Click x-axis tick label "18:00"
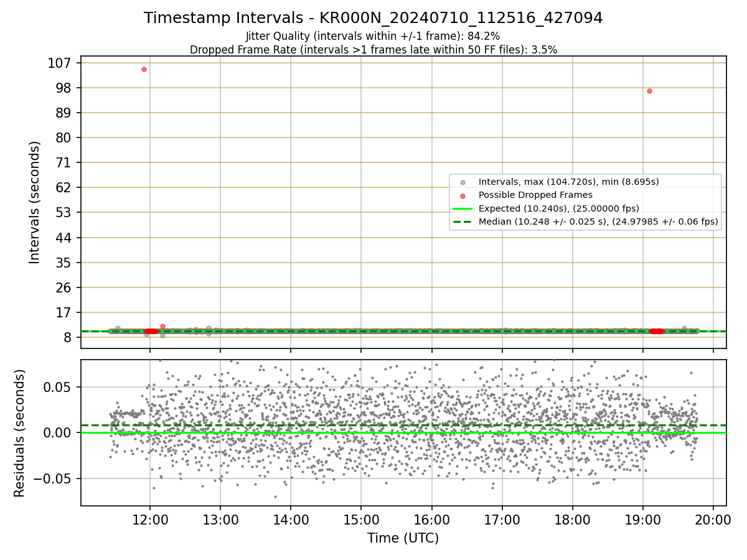747x560 pixels. [x=572, y=519]
